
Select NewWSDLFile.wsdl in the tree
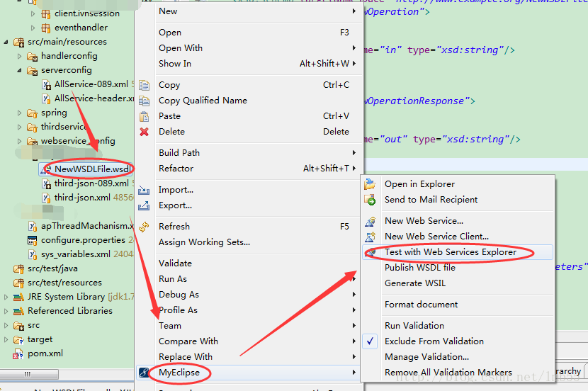(93, 169)
